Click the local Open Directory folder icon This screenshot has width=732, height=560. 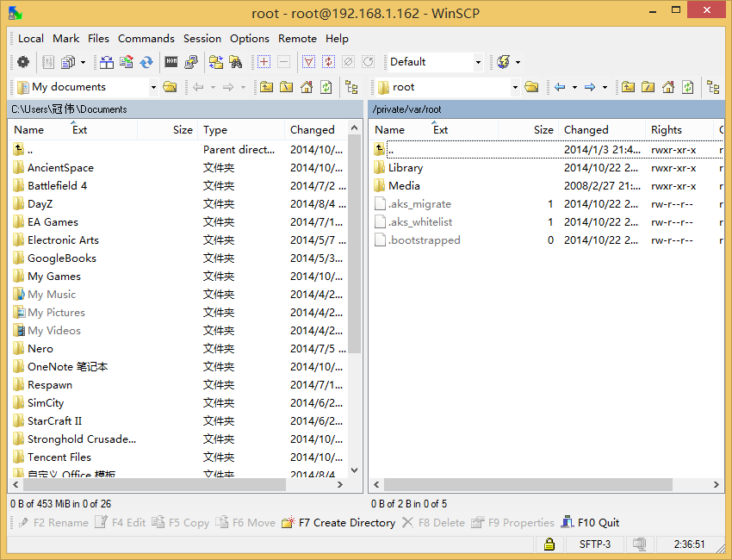pyautogui.click(x=170, y=87)
